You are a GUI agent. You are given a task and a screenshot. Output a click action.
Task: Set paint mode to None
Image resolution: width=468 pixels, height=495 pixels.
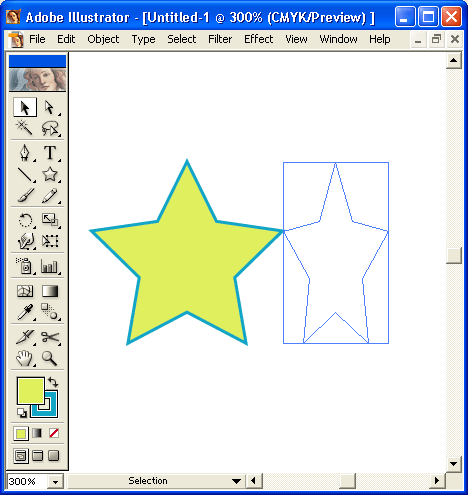click(x=54, y=433)
